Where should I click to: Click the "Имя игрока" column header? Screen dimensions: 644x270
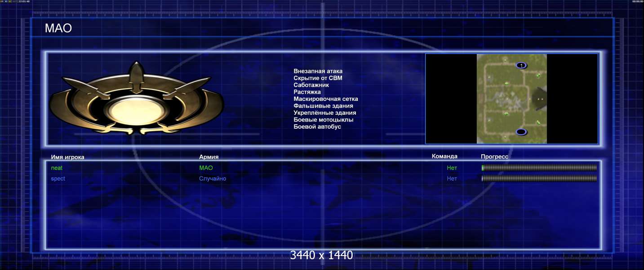(x=68, y=157)
